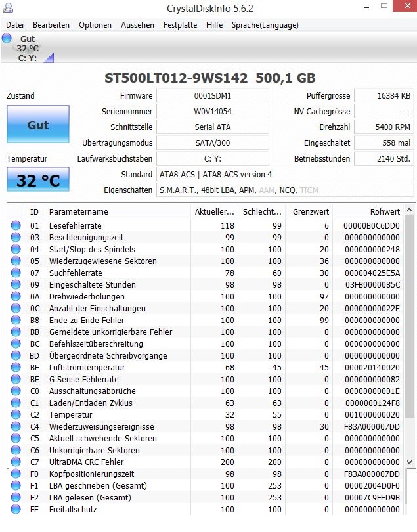Click the Eigenschaften field with S.M.A.R.T.
The width and height of the screenshot is (417, 532).
click(284, 190)
